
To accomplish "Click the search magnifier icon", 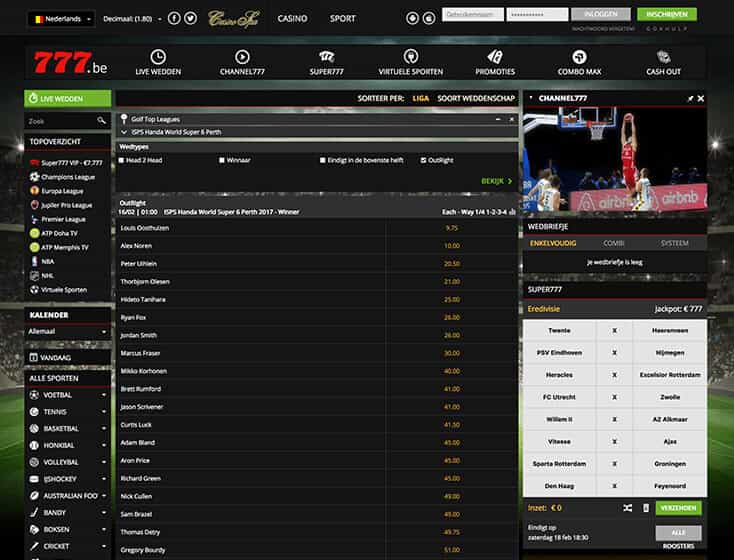I will coord(102,121).
